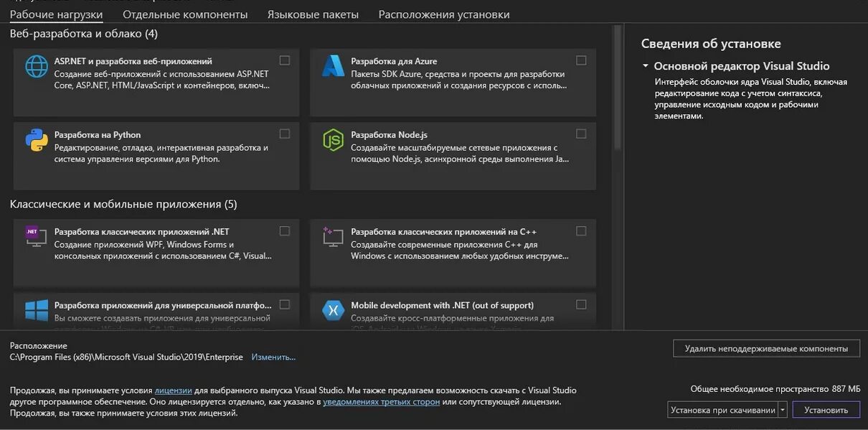Open the install mode dropdown arrow
Screen dimensions: 868x430
[x=783, y=410]
